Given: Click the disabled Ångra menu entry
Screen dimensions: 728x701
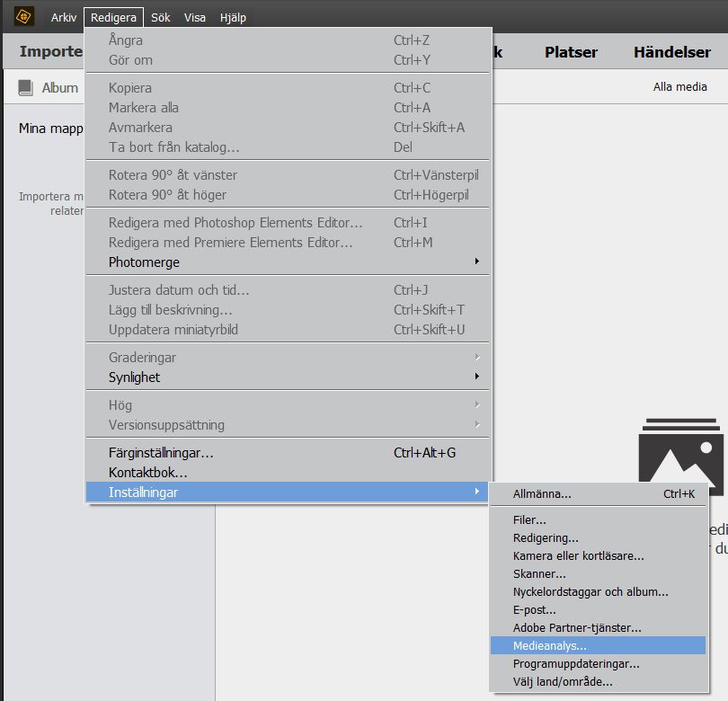Looking at the screenshot, I should [288, 40].
